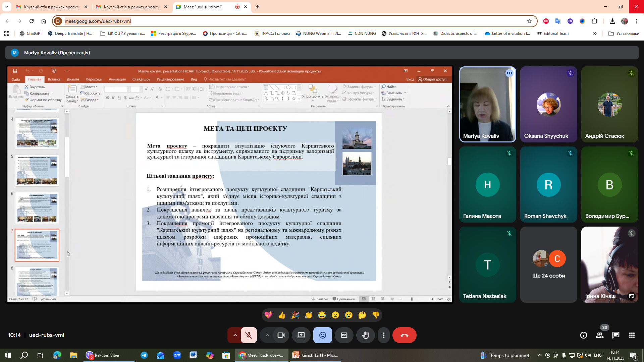This screenshot has height=362, width=644.
Task: Toggle closed captions button
Action: [344, 335]
